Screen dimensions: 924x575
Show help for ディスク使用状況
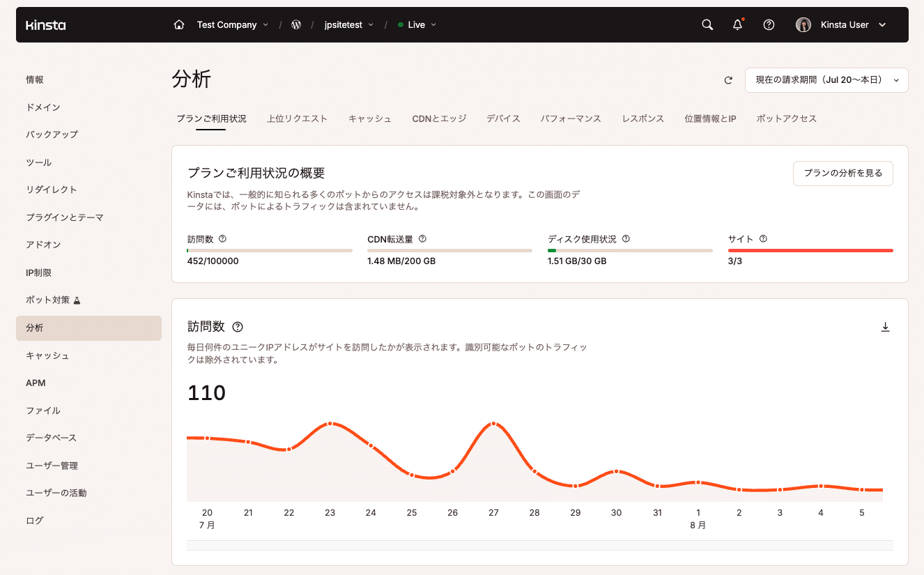[x=626, y=238]
